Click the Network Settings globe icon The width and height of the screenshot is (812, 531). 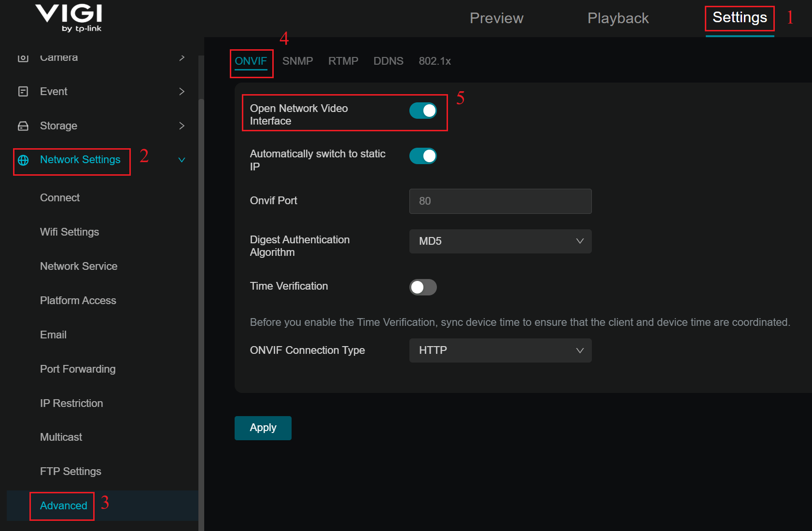(23, 160)
